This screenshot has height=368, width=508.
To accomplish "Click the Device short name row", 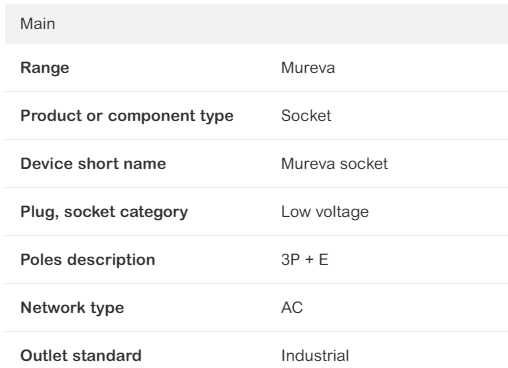I will coord(256,164).
